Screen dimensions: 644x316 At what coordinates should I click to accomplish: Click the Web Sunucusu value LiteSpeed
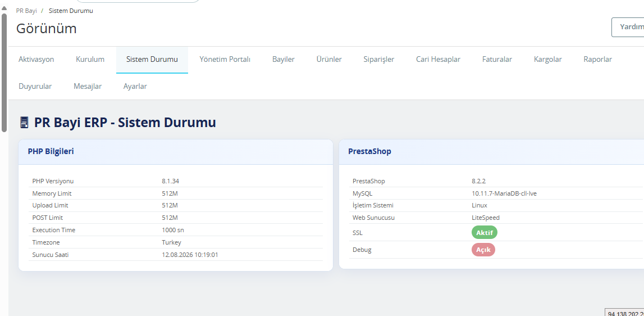(x=486, y=218)
